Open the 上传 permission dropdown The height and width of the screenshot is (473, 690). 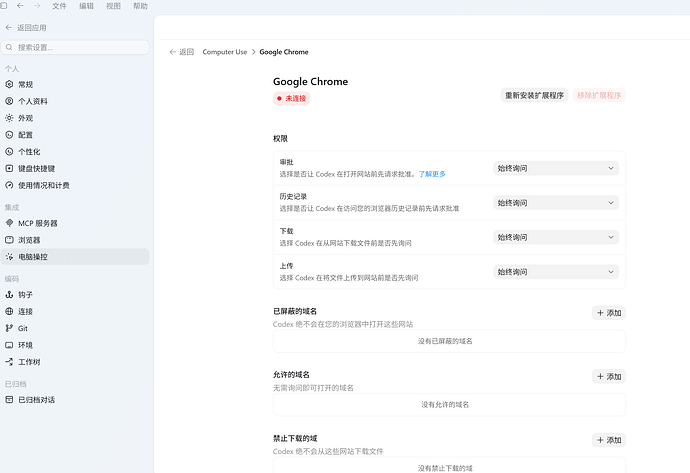pos(556,272)
